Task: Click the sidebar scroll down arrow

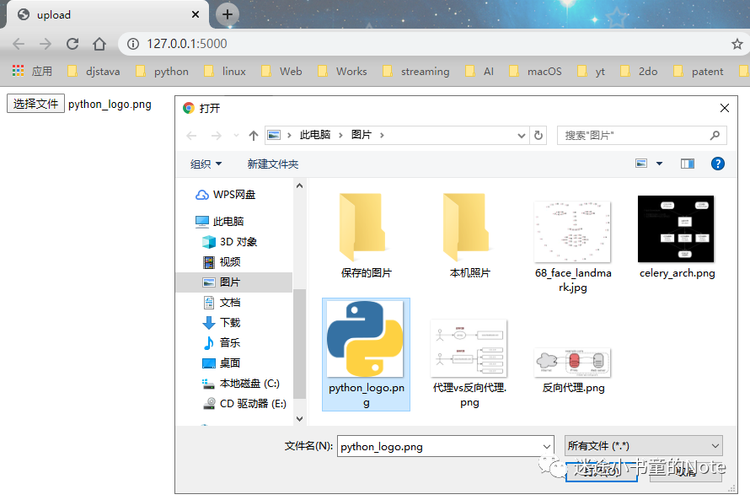Action: pos(299,419)
